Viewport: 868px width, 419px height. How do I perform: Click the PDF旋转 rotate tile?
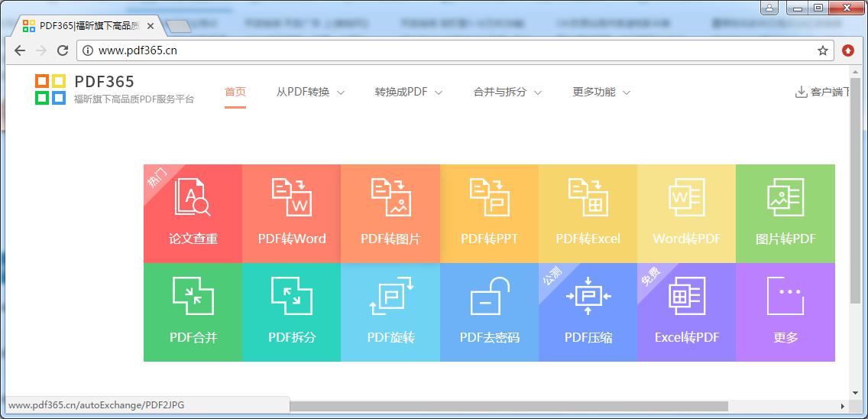(x=390, y=312)
